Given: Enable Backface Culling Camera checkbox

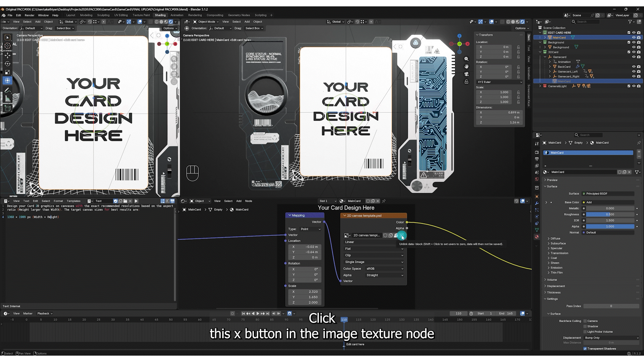Looking at the screenshot, I should coord(585,321).
